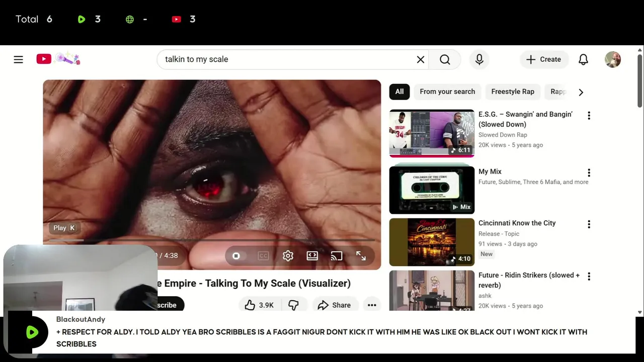Submit search with the magnifier button
The image size is (644, 362).
click(x=445, y=59)
